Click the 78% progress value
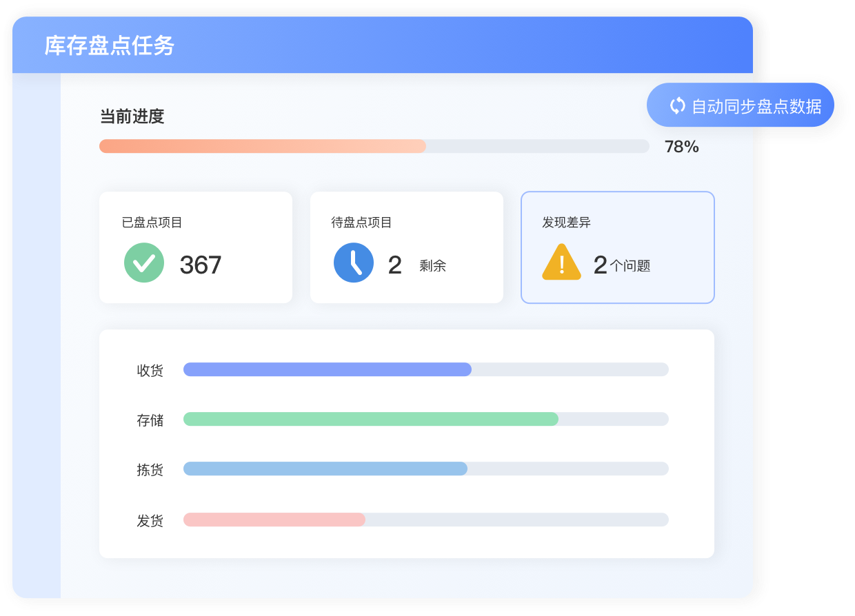855x616 pixels. tap(682, 147)
